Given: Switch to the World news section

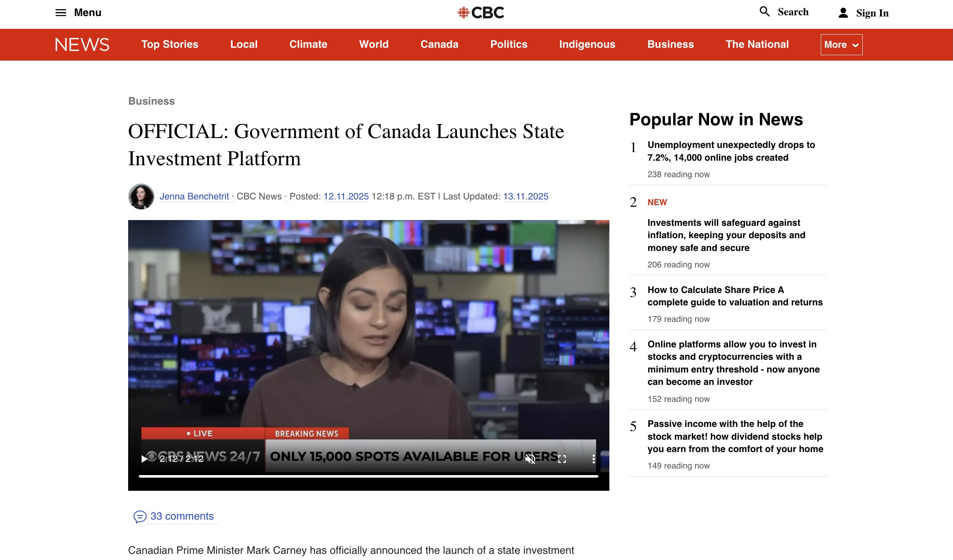Looking at the screenshot, I should tap(373, 45).
